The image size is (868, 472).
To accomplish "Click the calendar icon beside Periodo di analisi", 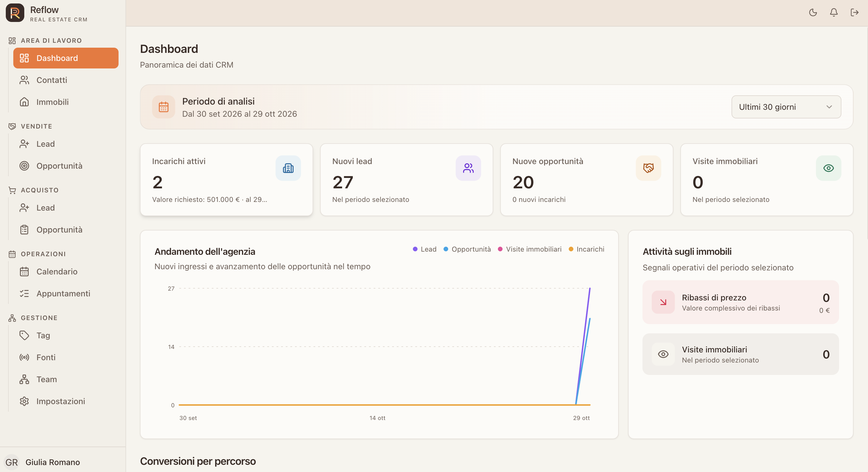I will coord(163,107).
